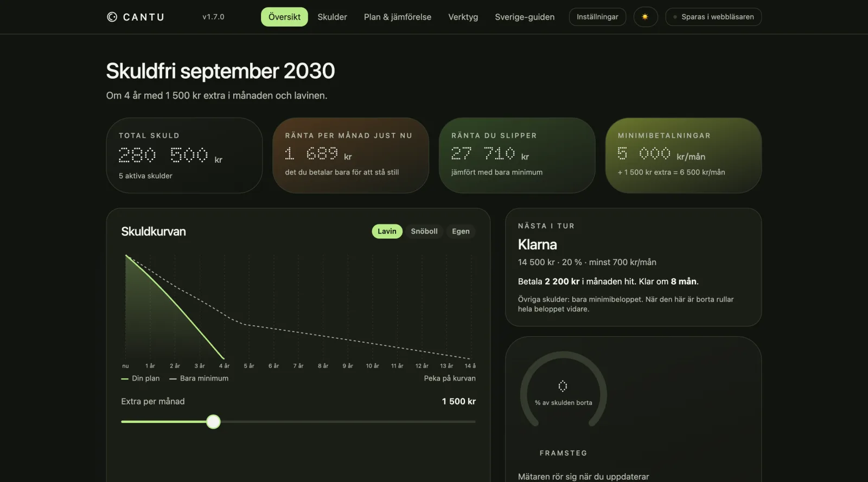Click the Bara minimum legend entry

point(199,378)
